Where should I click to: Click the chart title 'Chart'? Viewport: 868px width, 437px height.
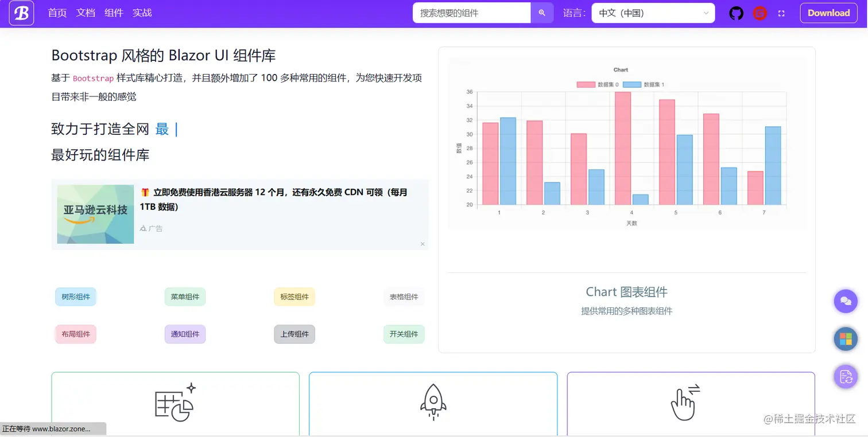(x=621, y=70)
